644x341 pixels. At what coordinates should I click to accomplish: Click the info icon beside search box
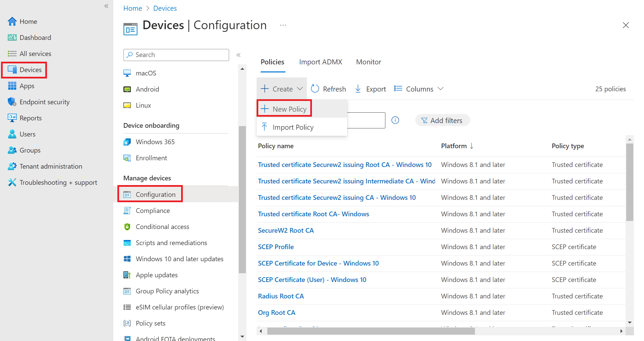pyautogui.click(x=395, y=120)
